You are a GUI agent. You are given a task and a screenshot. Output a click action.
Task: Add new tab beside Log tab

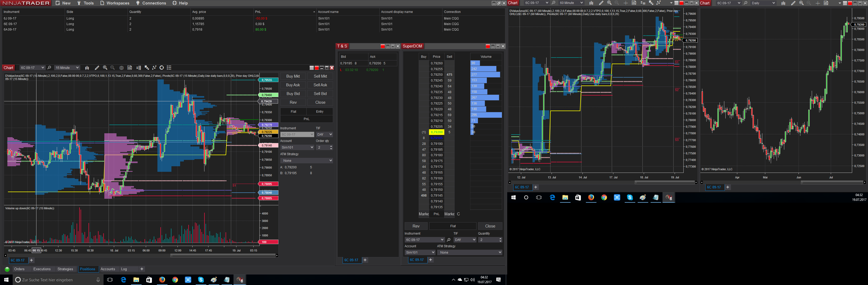click(142, 269)
